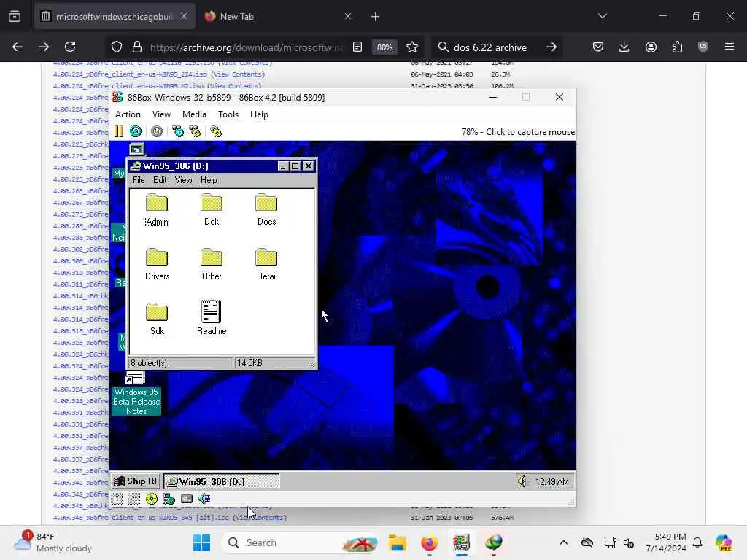The height and width of the screenshot is (560, 747).
Task: Open Firefox downloads panel
Action: coord(624,47)
